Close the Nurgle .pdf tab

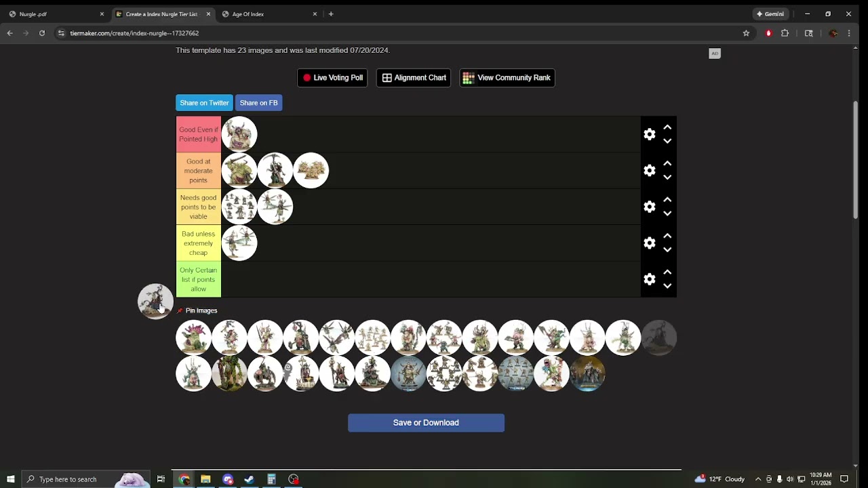[102, 14]
